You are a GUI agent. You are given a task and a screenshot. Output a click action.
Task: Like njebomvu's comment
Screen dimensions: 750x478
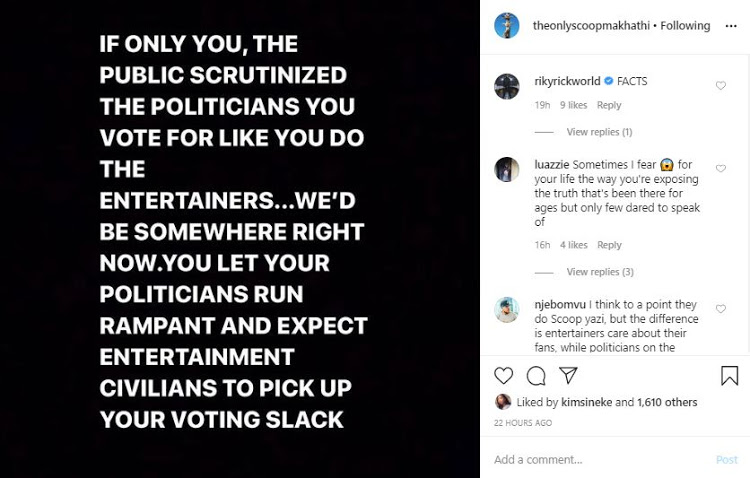click(720, 309)
